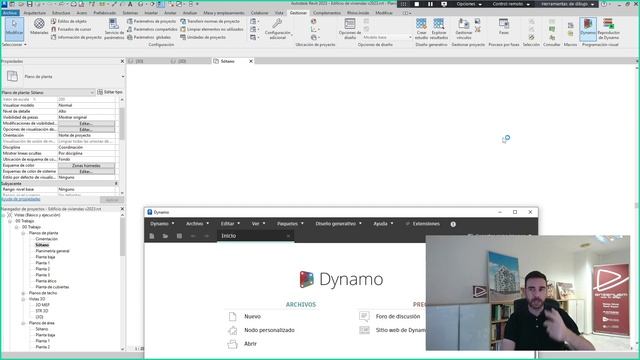Open Opciones de diseño

[x=350, y=29]
